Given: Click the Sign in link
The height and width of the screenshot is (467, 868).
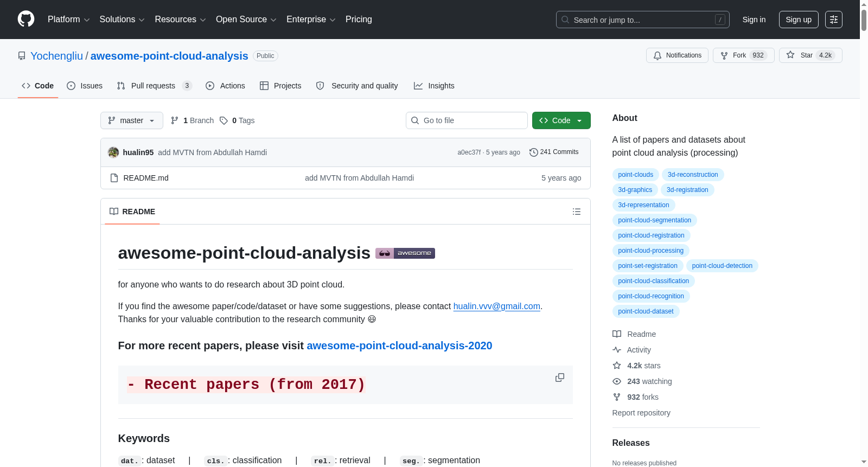Looking at the screenshot, I should [x=754, y=20].
